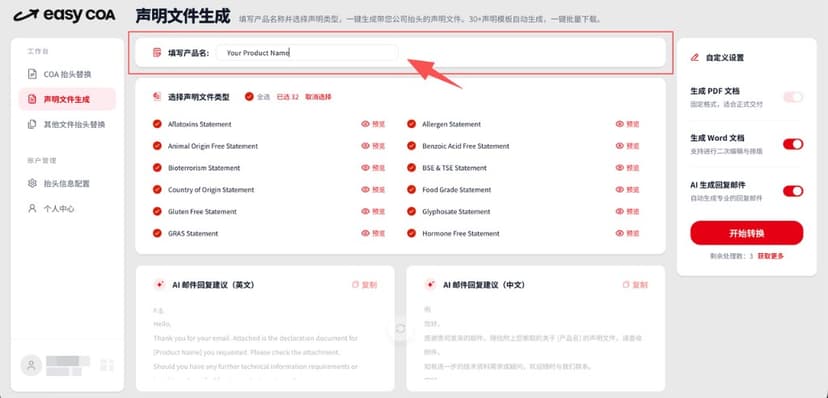Click the pencil icon beside 自定义设置
This screenshot has height=398, width=828.
point(695,58)
